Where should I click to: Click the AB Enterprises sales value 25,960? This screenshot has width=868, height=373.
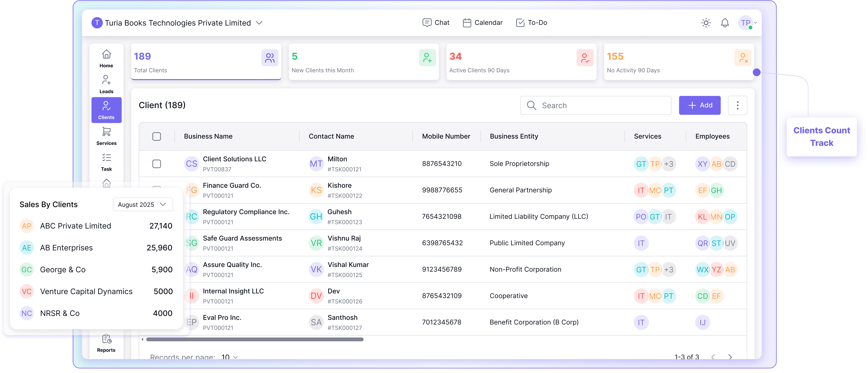[159, 248]
